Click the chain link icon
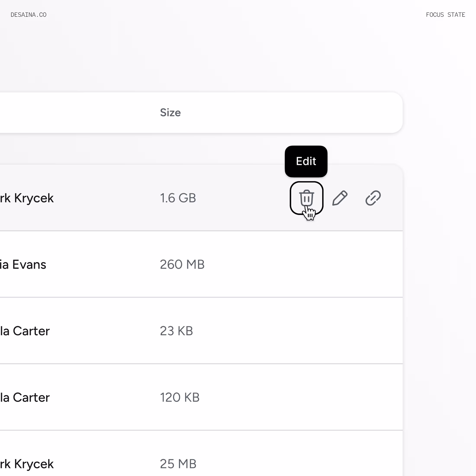The image size is (476, 476). [x=373, y=198]
